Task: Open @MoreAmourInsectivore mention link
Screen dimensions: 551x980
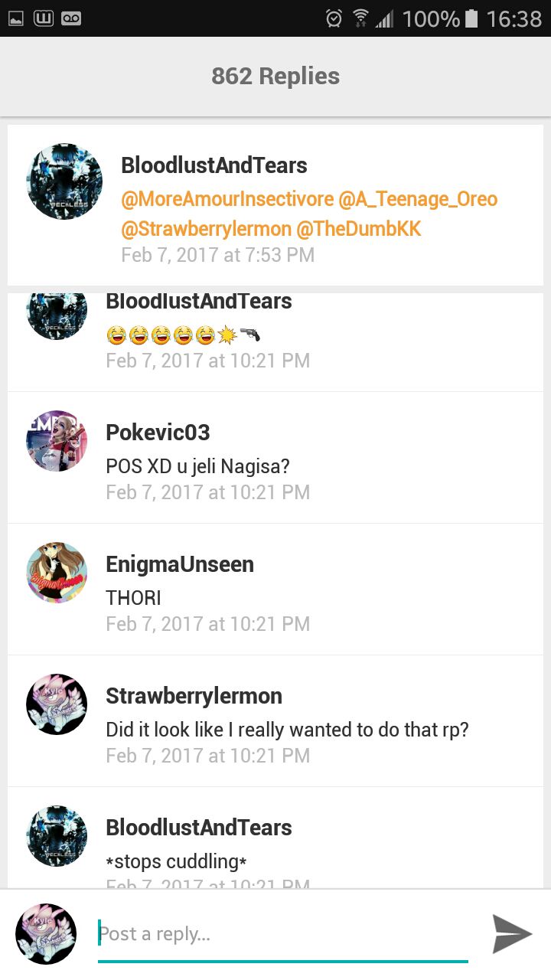Action: [x=227, y=199]
